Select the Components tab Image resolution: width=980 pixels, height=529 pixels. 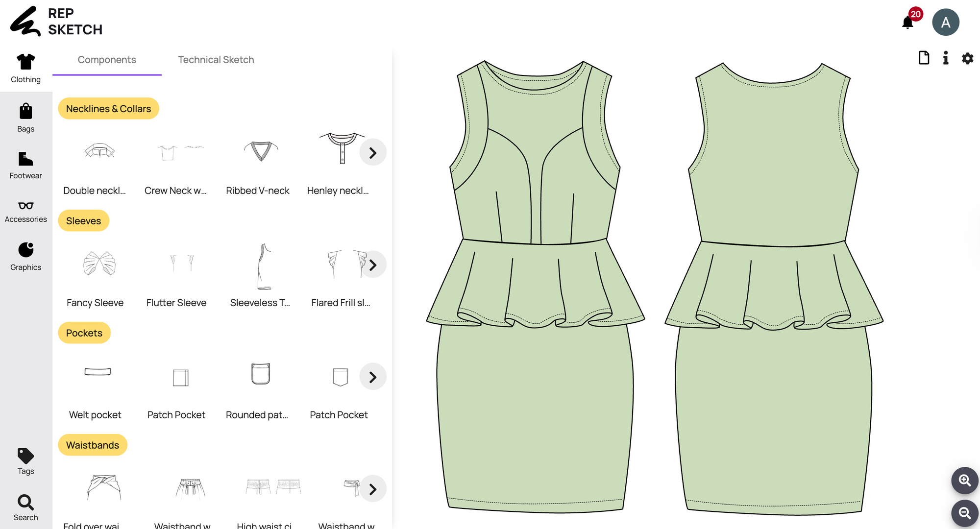pos(107,59)
